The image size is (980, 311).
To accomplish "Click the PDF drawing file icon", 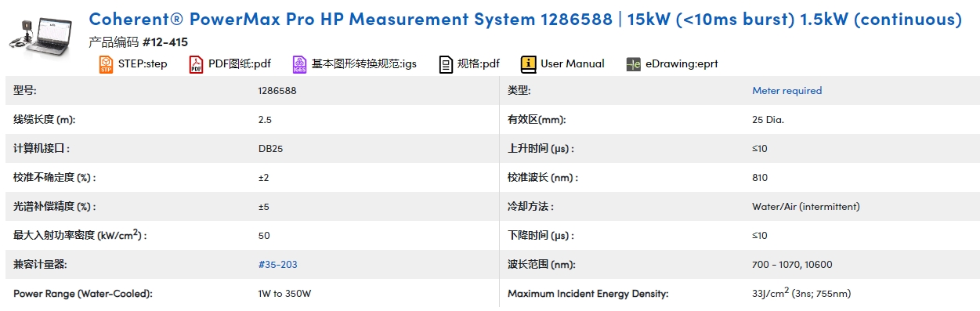I will pos(196,64).
